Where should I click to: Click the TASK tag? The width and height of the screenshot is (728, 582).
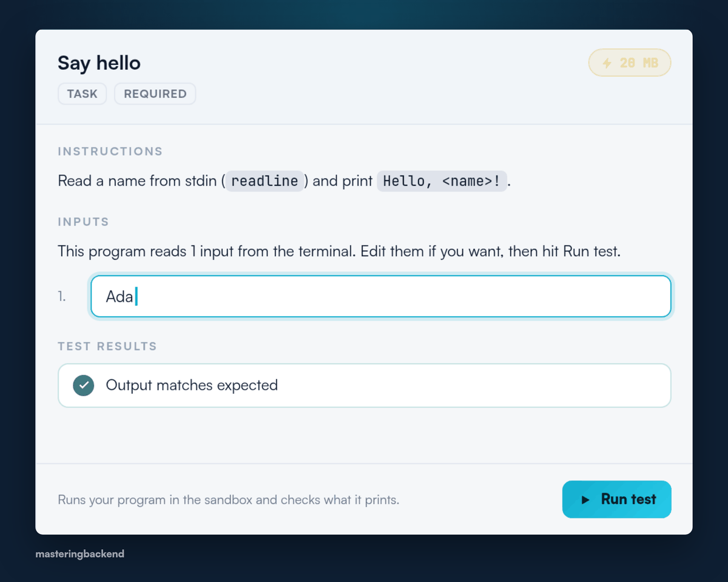(83, 94)
